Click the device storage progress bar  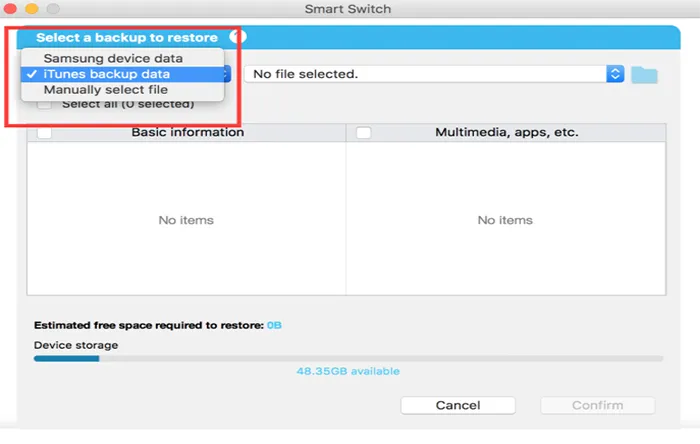(x=348, y=358)
